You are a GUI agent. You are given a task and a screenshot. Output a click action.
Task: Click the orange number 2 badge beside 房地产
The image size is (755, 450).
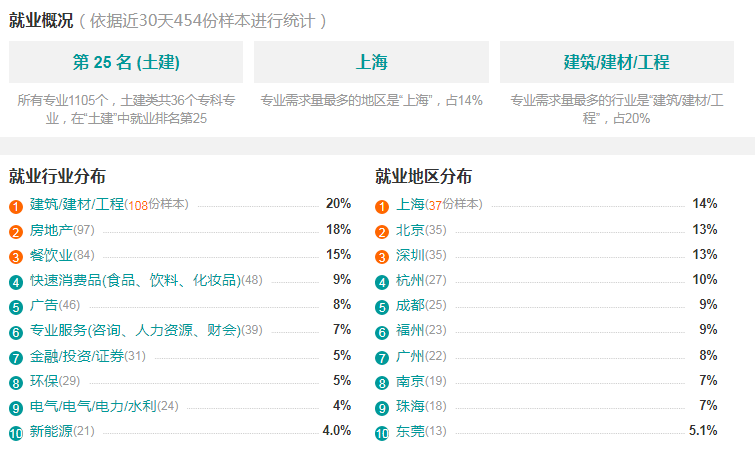[16, 232]
